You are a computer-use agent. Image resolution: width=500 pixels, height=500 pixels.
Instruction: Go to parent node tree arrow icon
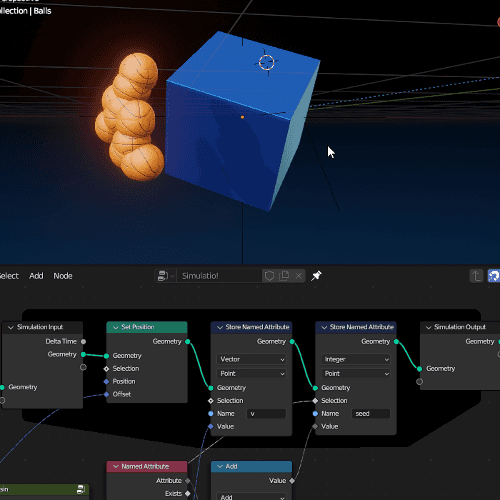477,276
